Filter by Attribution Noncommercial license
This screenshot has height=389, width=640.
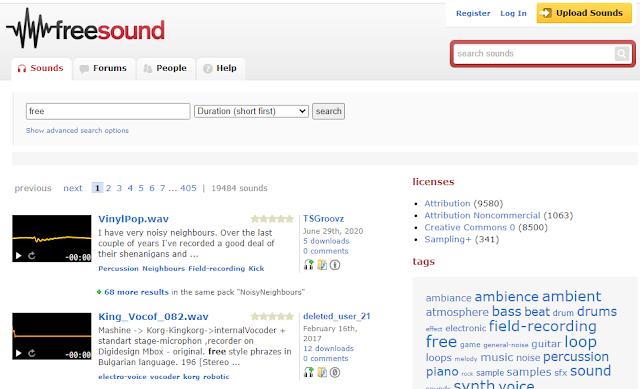click(482, 215)
